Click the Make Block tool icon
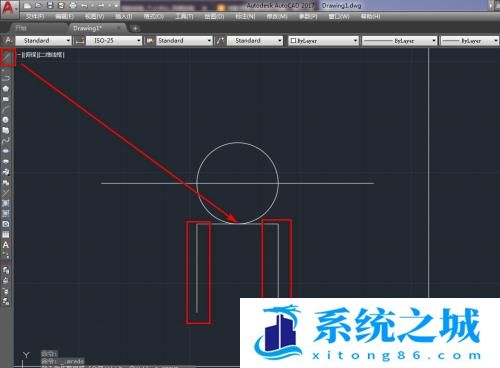 (x=6, y=183)
